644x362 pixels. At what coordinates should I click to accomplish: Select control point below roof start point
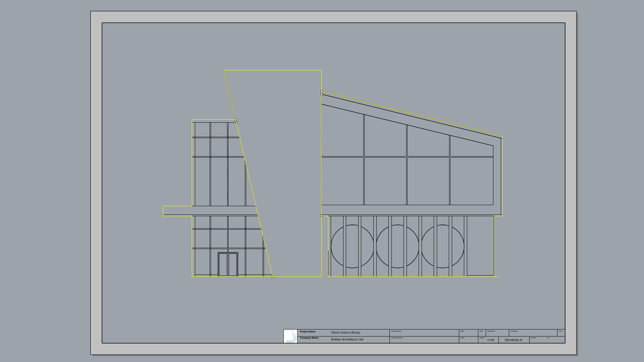(x=322, y=95)
